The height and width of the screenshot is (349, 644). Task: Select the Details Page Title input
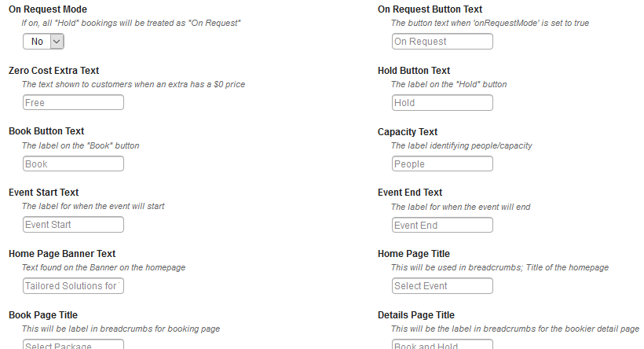(x=442, y=344)
